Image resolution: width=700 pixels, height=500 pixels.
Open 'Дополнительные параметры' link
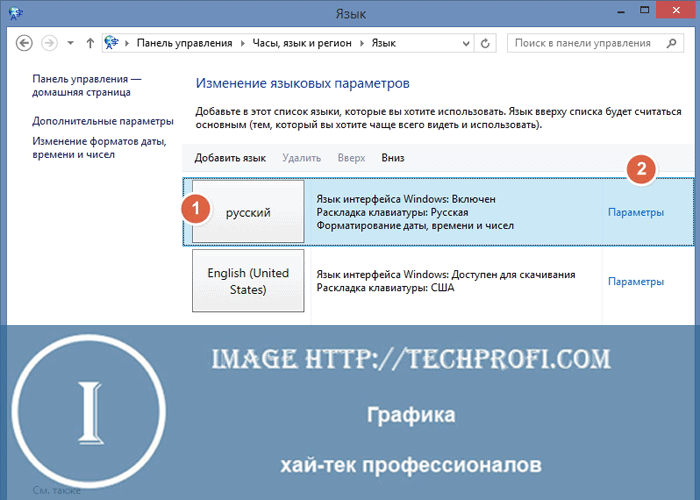(103, 121)
